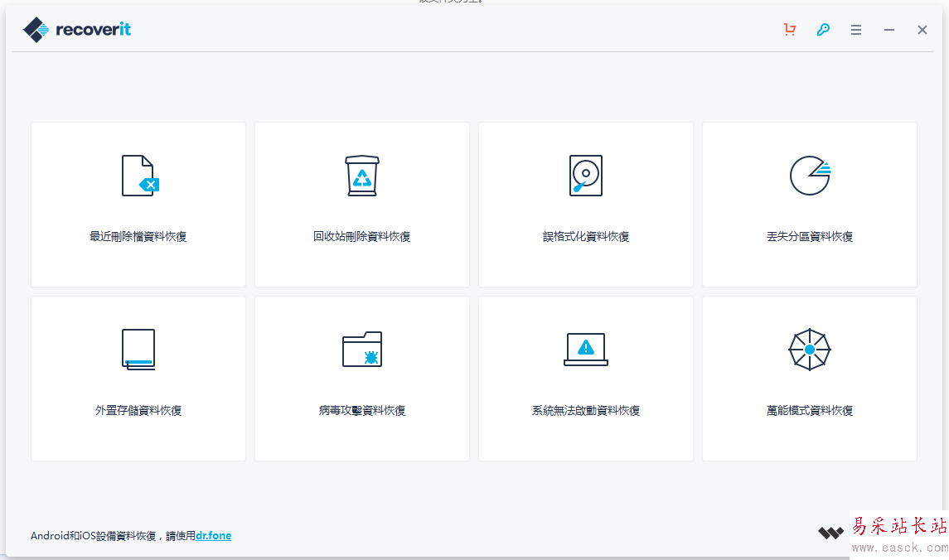The width and height of the screenshot is (949, 560).
Task: Close the Recoverit window
Action: pyautogui.click(x=922, y=30)
